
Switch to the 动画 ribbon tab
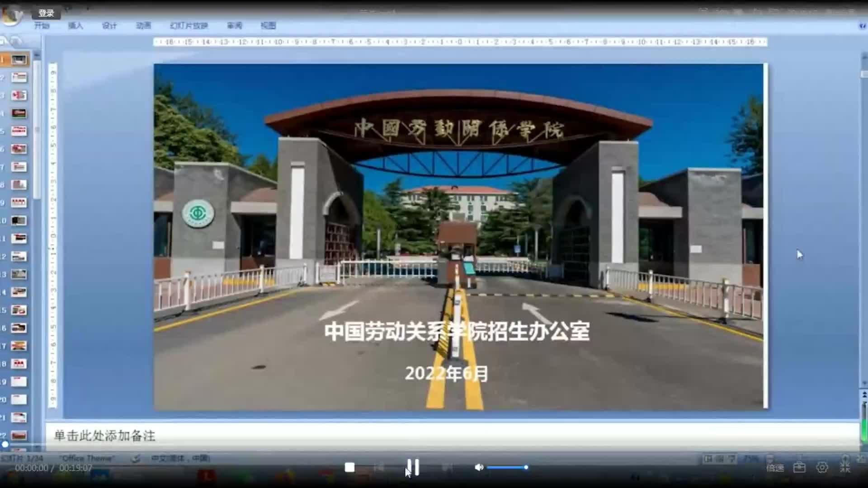pyautogui.click(x=143, y=26)
